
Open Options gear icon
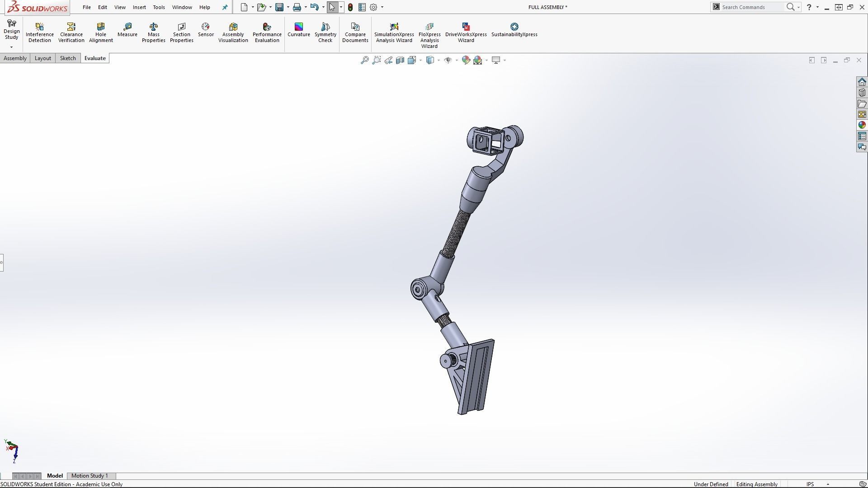coord(373,7)
